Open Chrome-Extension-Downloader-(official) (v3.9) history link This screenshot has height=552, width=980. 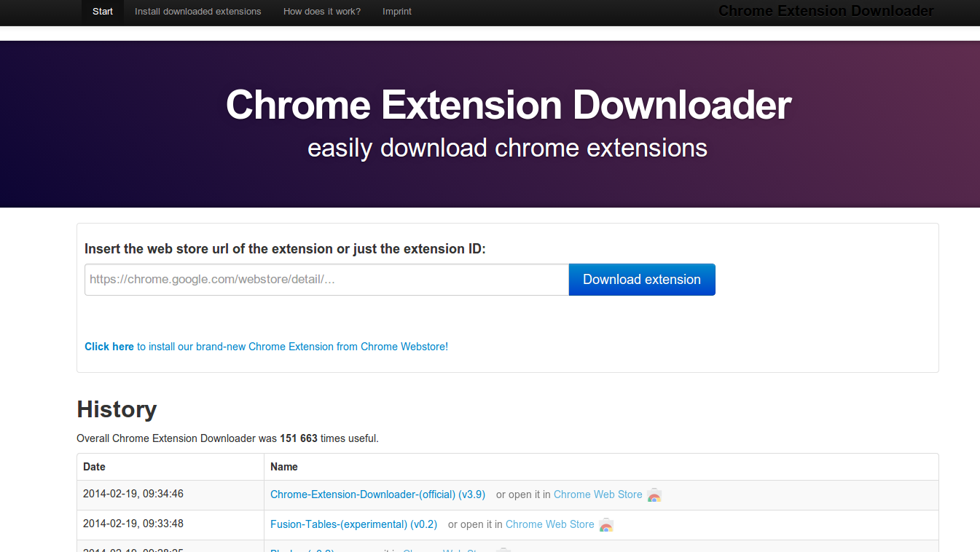tap(377, 494)
